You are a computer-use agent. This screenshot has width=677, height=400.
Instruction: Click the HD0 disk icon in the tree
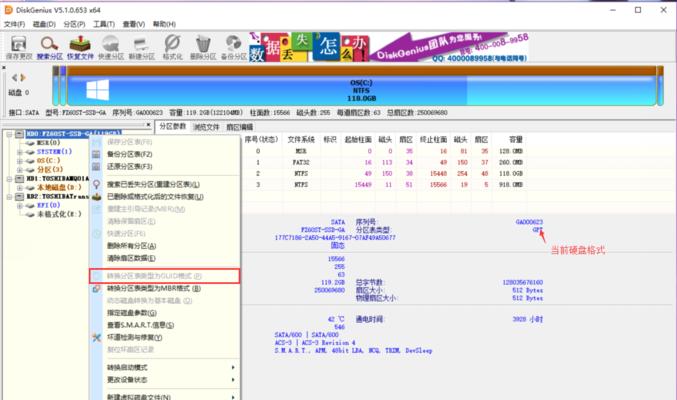coord(19,134)
